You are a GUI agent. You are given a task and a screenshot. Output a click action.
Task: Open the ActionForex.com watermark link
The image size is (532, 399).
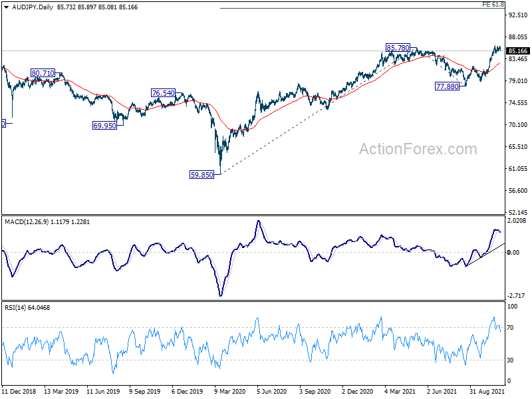point(418,149)
